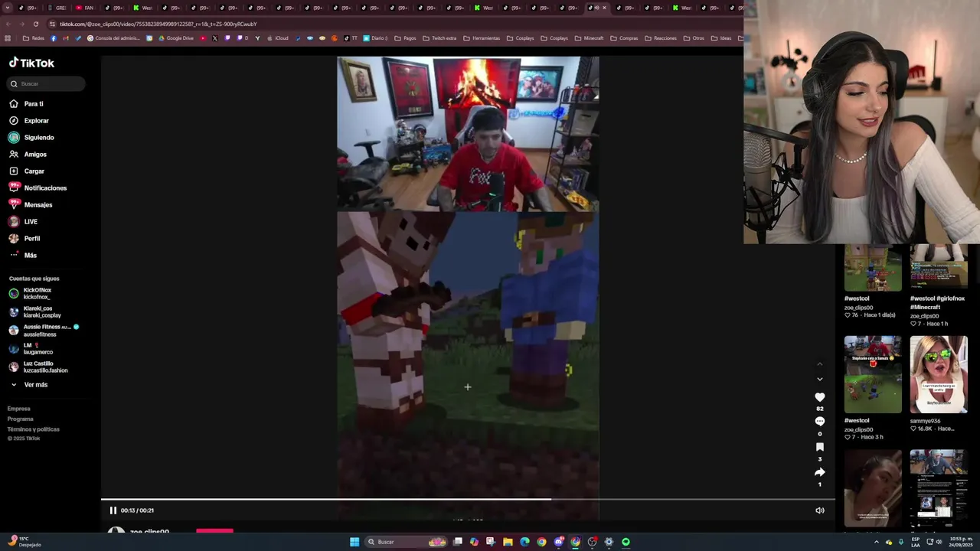Open the Herramientas bookmarks folder
Viewport: 980px width, 551px height.
(x=482, y=38)
